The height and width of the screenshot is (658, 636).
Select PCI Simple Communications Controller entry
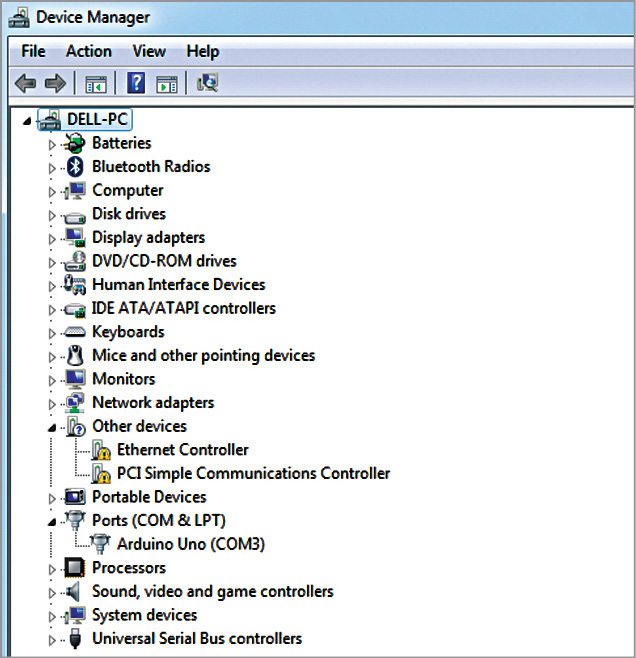pos(253,474)
